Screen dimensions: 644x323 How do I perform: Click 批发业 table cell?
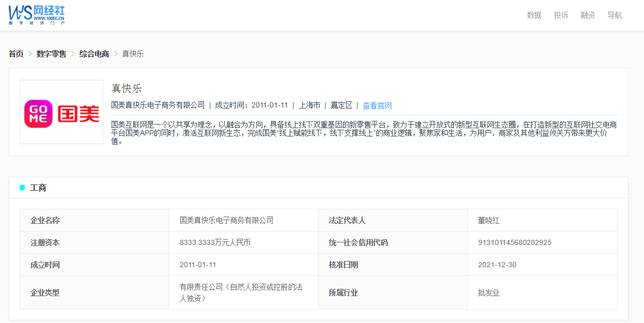(489, 293)
